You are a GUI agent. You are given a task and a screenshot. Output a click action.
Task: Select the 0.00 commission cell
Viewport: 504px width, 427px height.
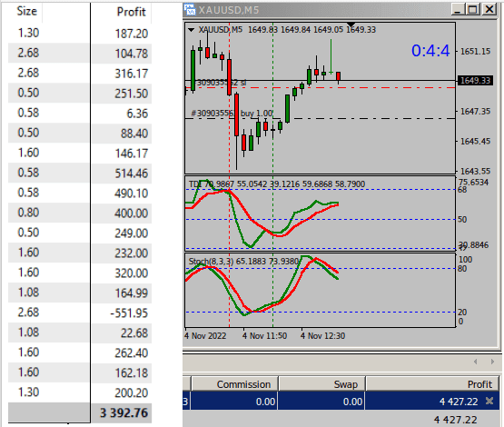pos(234,402)
